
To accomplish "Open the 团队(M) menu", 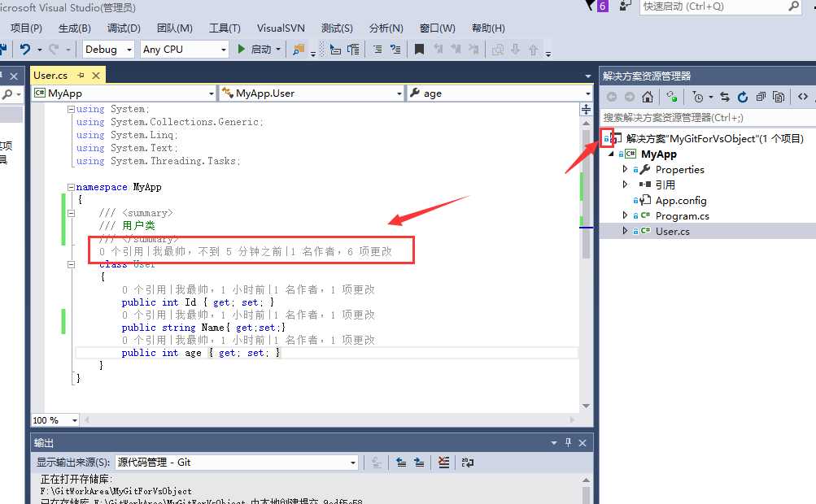I will [174, 28].
